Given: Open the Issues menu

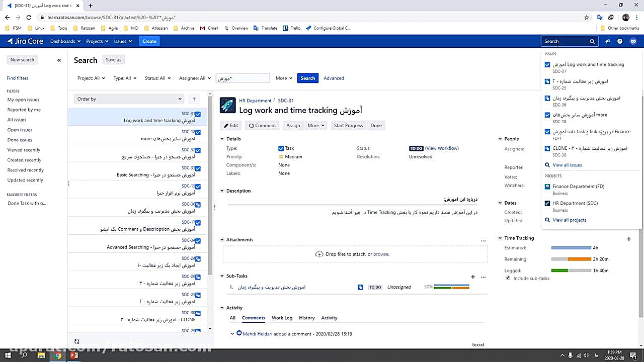Looking at the screenshot, I should tap(123, 41).
